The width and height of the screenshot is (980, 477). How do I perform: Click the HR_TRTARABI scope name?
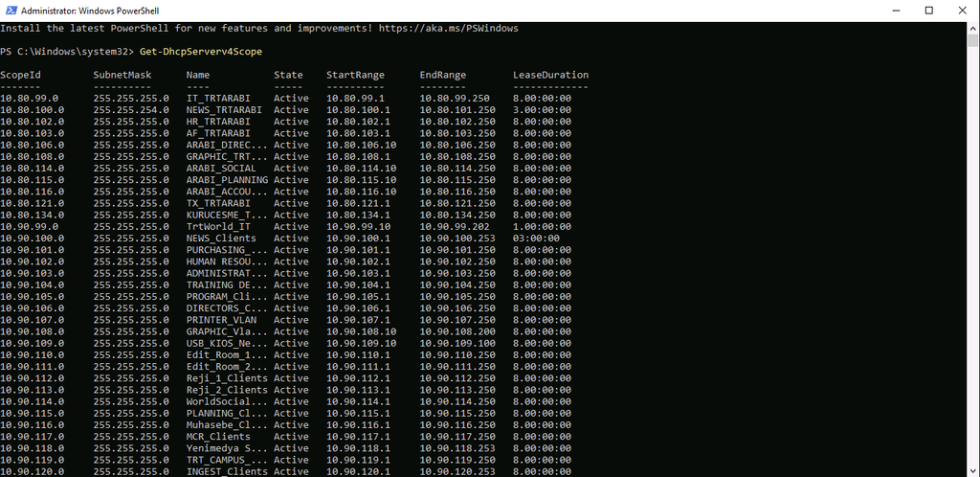[218, 122]
